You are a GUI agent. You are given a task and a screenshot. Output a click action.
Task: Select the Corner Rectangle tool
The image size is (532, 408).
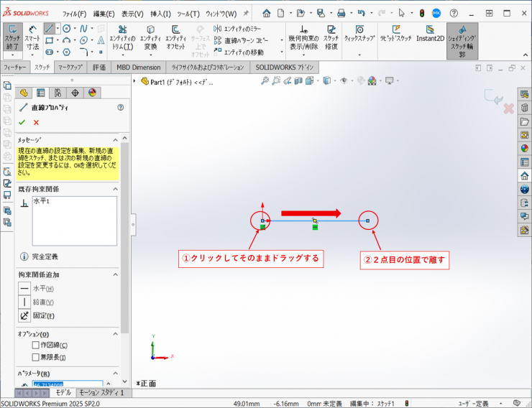(x=50, y=40)
